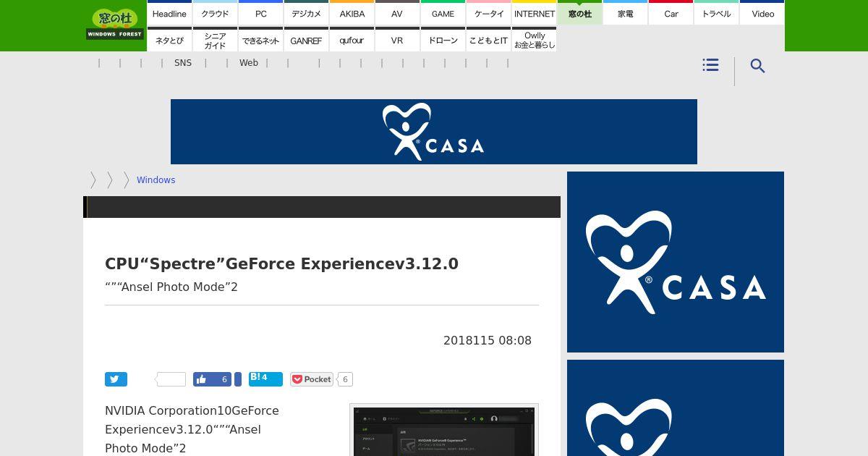
Task: Click the Hatena B! bookmark button
Action: (265, 379)
